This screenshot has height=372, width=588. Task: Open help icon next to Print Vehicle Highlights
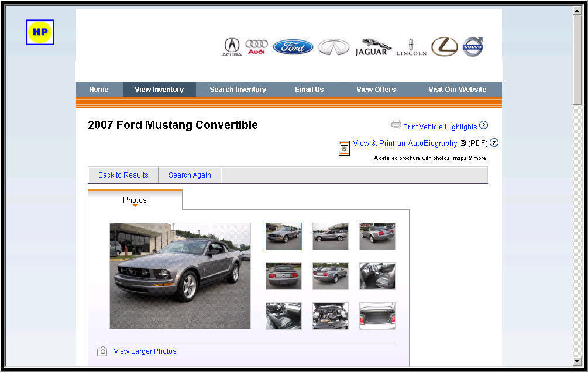[x=484, y=125]
